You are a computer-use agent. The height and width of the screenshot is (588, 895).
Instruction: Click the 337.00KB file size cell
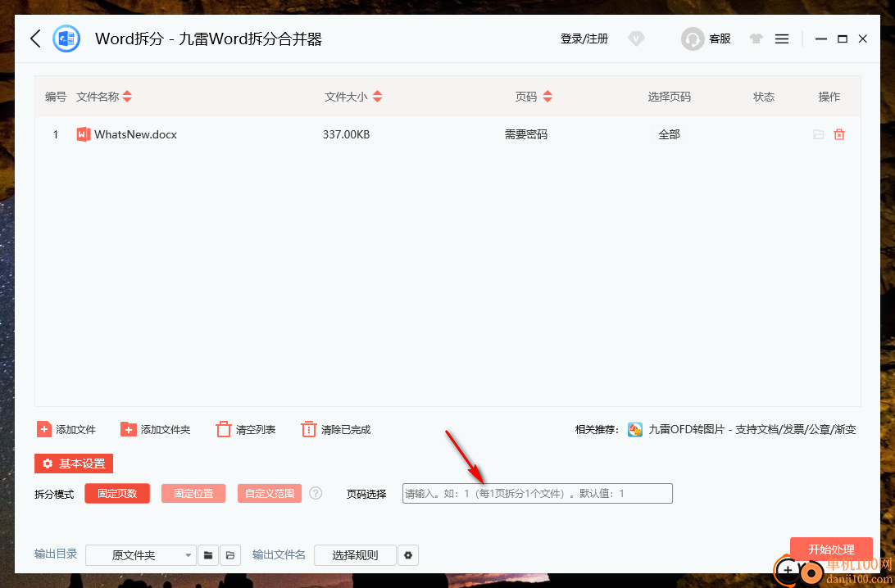(347, 134)
